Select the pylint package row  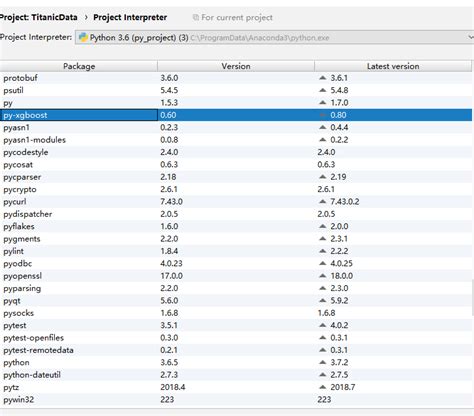tap(236, 251)
